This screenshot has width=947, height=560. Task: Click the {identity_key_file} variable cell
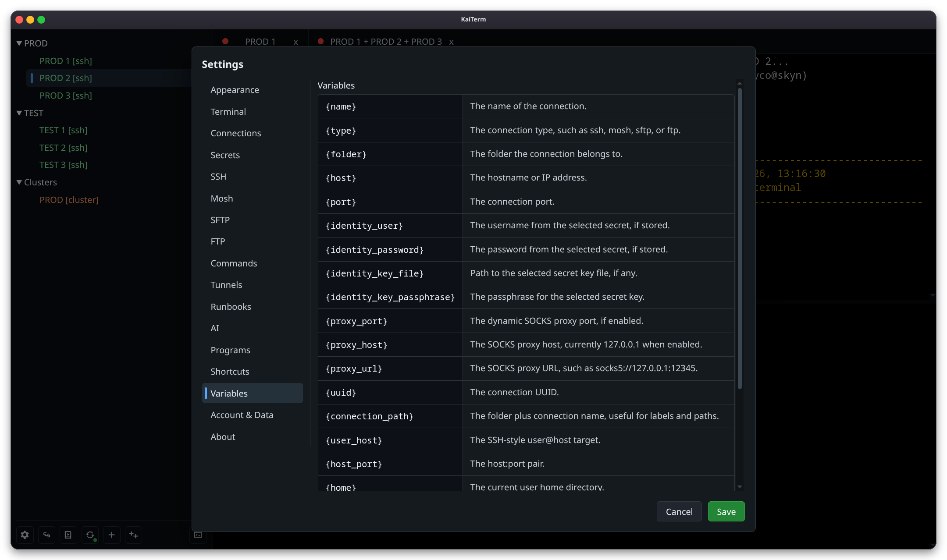[390, 273]
